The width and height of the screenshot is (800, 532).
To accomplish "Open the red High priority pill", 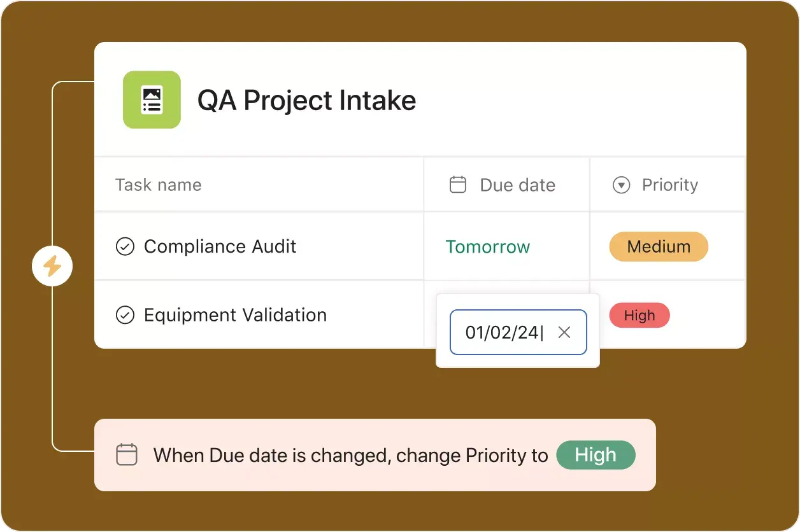I will [639, 316].
